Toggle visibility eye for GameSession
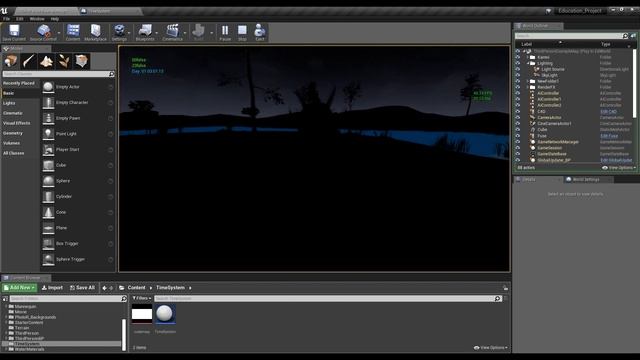 518,148
